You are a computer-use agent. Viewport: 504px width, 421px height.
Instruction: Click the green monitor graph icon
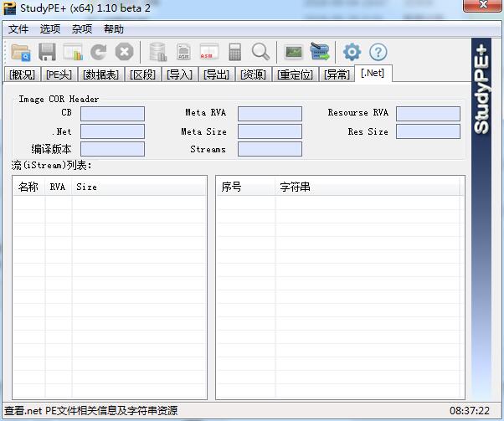point(294,52)
